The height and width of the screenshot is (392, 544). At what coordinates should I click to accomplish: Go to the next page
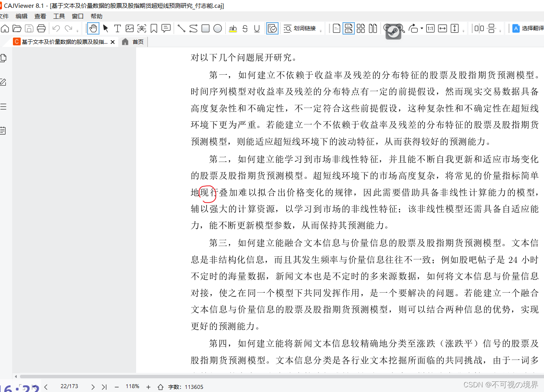coord(93,387)
